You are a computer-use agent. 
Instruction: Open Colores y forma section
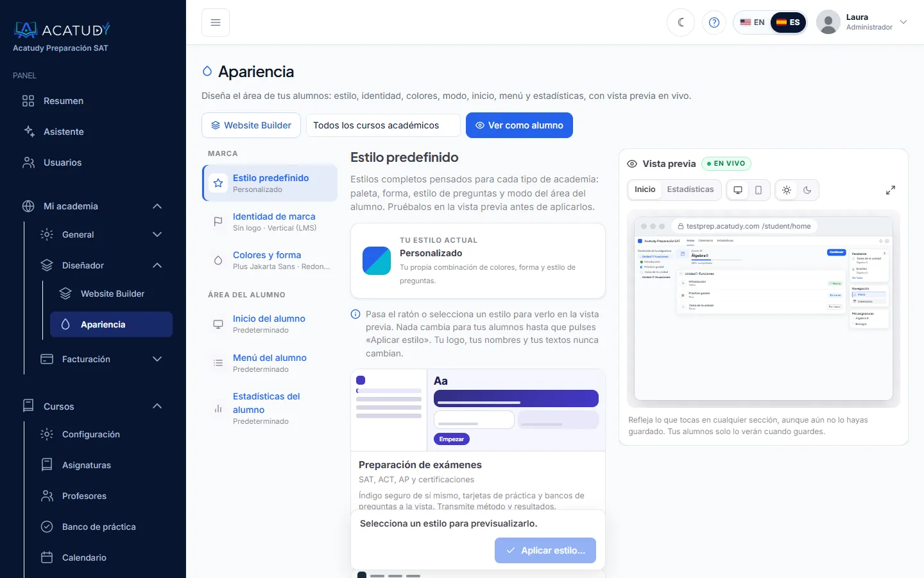pyautogui.click(x=269, y=260)
